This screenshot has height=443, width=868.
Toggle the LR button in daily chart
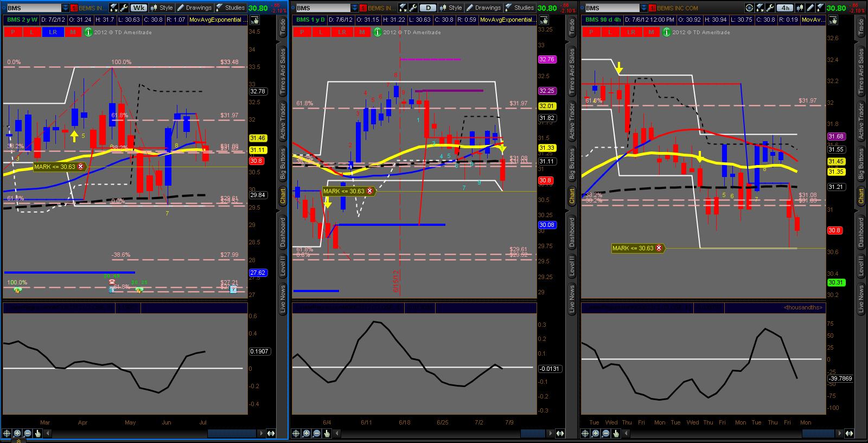[342, 32]
